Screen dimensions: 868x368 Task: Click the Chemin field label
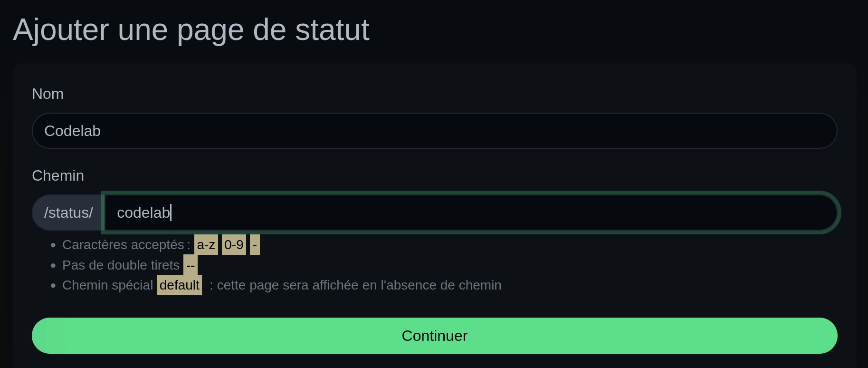[x=58, y=175]
